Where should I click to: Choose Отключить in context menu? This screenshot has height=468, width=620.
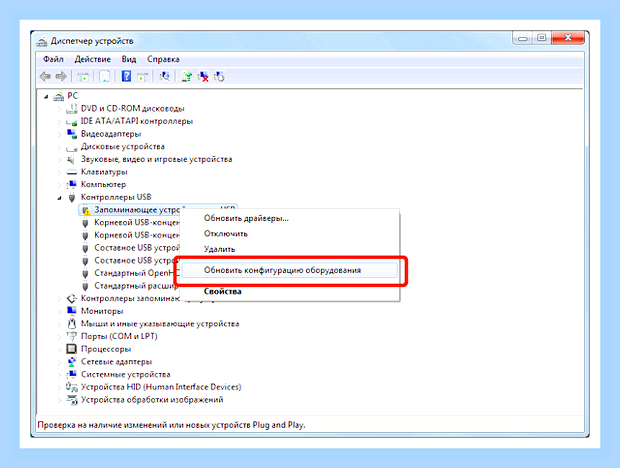click(289, 234)
